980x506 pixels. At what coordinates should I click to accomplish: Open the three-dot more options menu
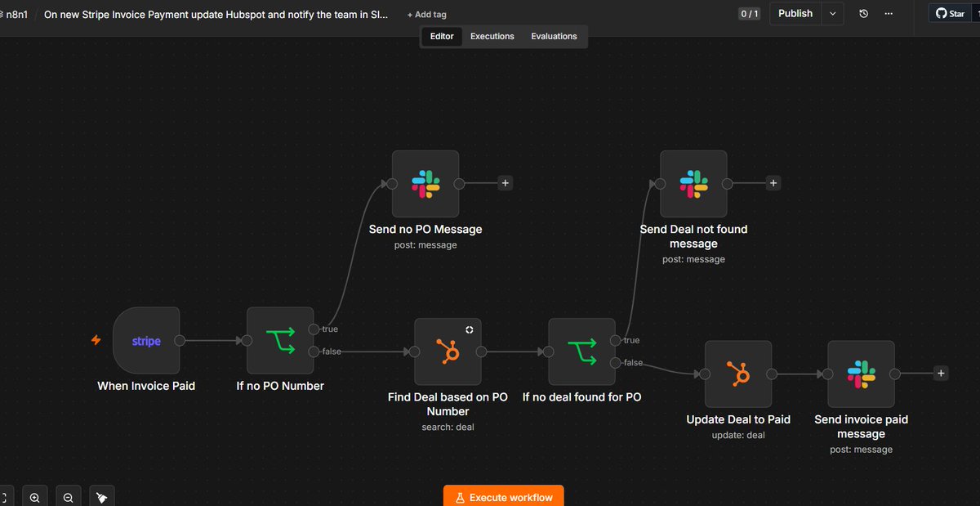[x=889, y=14]
